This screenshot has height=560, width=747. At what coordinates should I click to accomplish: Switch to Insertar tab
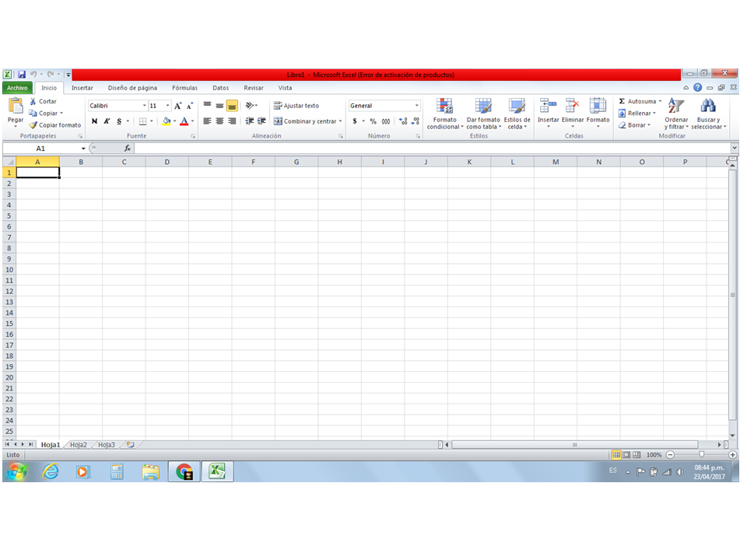(x=82, y=88)
